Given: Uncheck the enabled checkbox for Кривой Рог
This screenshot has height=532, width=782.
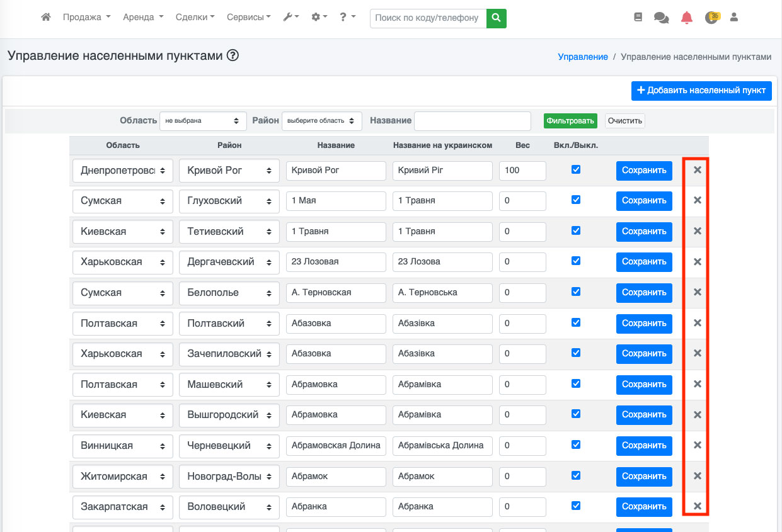Looking at the screenshot, I should tap(575, 169).
